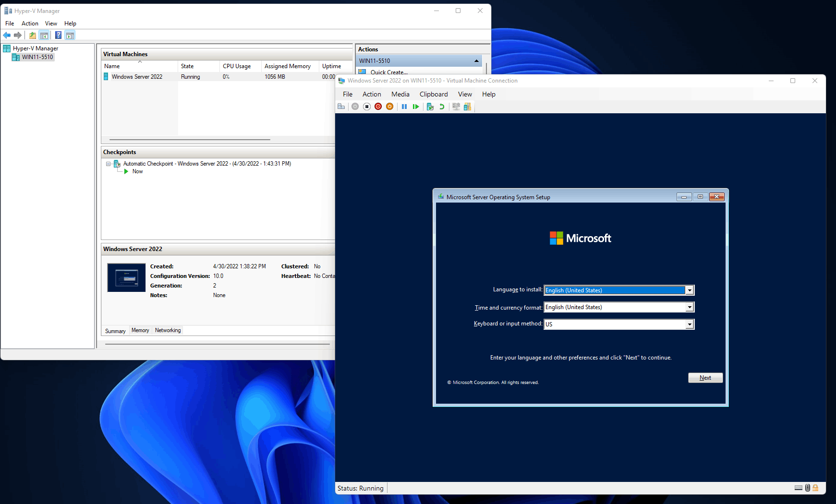Viewport: 836px width, 504px height.
Task: Click Quick Create in the Actions pane
Action: [389, 72]
